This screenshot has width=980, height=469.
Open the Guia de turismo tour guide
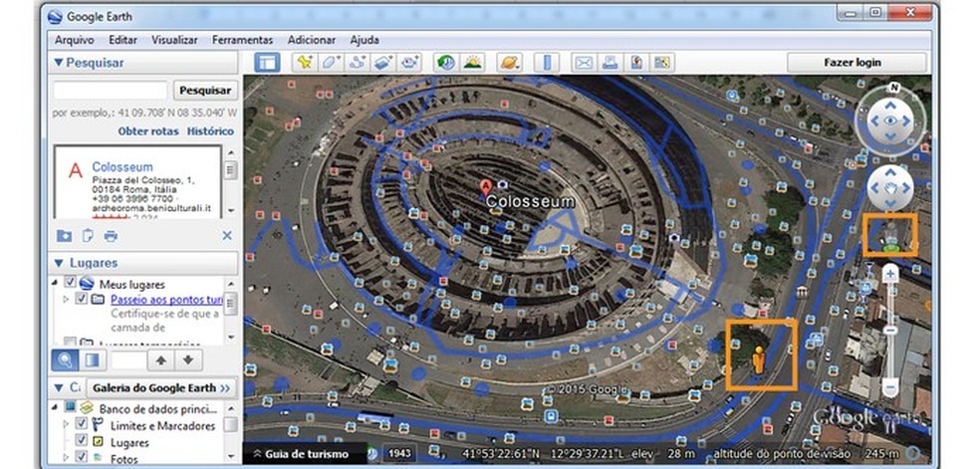click(303, 454)
